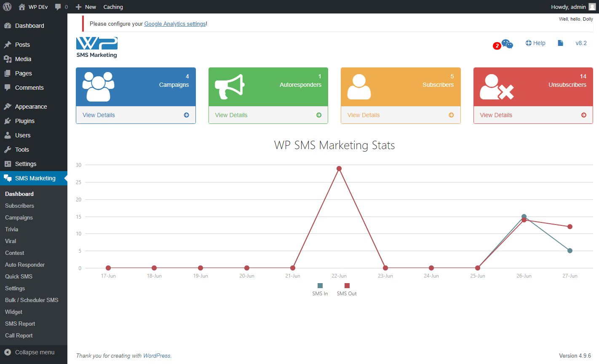Click the Subscribers View Details arrow icon
The height and width of the screenshot is (364, 599).
[x=451, y=115]
